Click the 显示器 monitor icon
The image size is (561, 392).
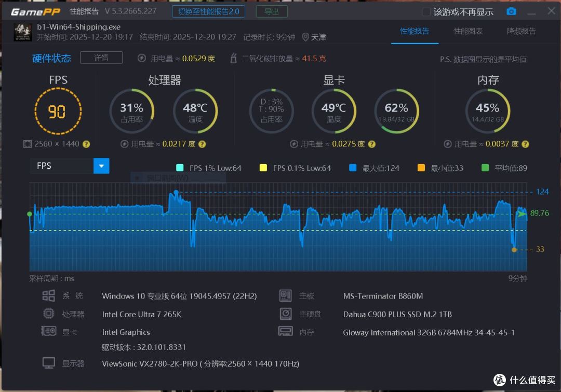click(49, 363)
